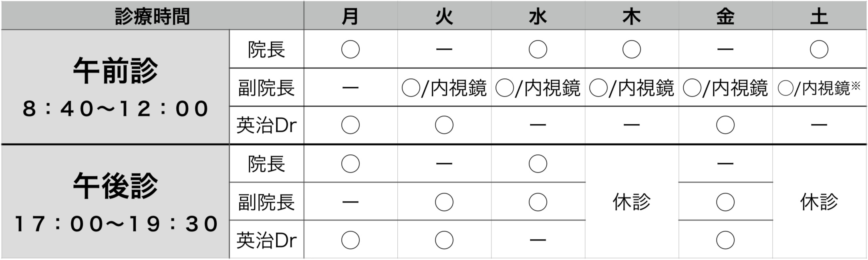868x260 pixels.
Task: Select the 英治Dr row label under 午後診
Action: tap(266, 240)
